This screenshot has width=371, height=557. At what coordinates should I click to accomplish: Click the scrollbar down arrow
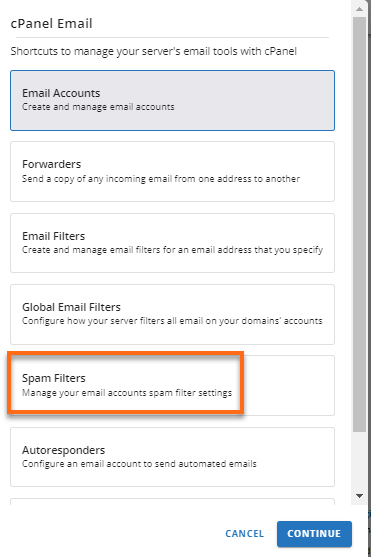359,496
